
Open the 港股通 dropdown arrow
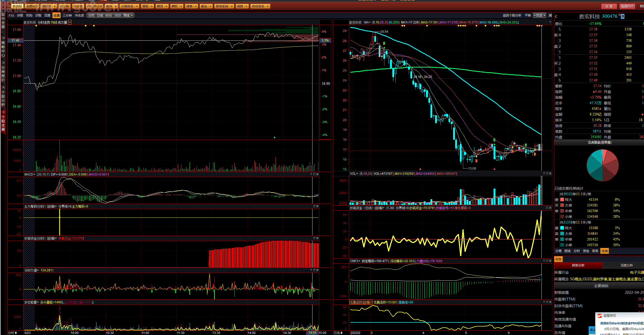[55, 6]
